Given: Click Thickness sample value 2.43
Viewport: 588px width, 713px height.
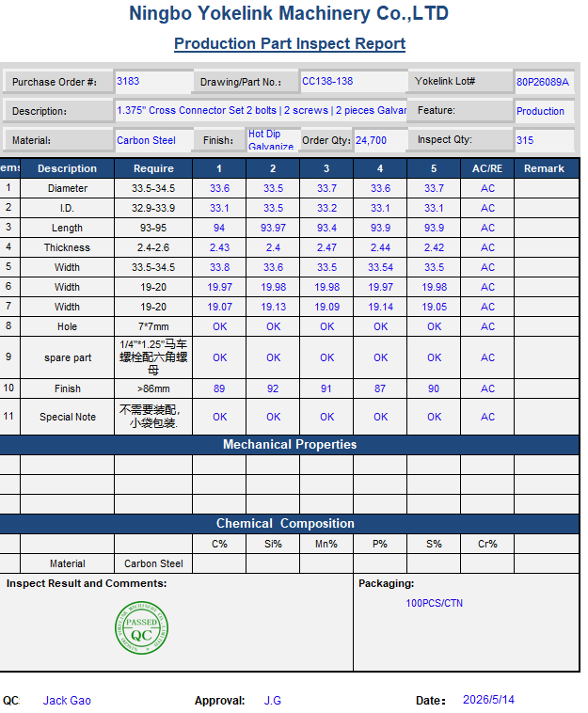Looking at the screenshot, I should click(219, 247).
